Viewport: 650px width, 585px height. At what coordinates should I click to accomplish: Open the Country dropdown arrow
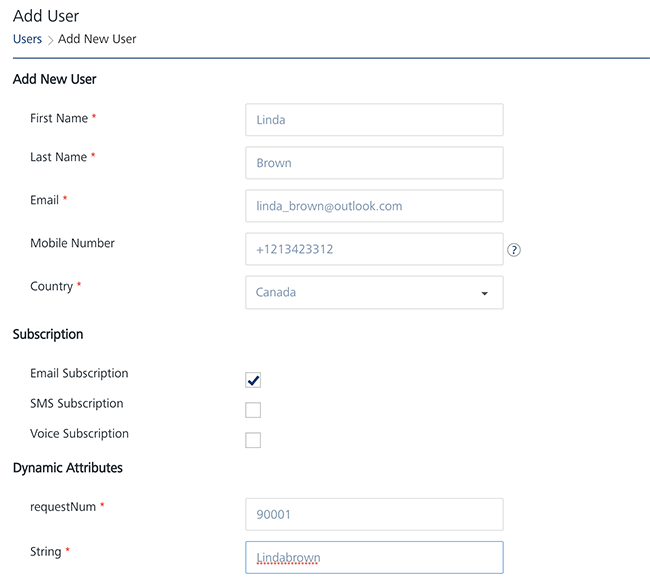click(484, 293)
